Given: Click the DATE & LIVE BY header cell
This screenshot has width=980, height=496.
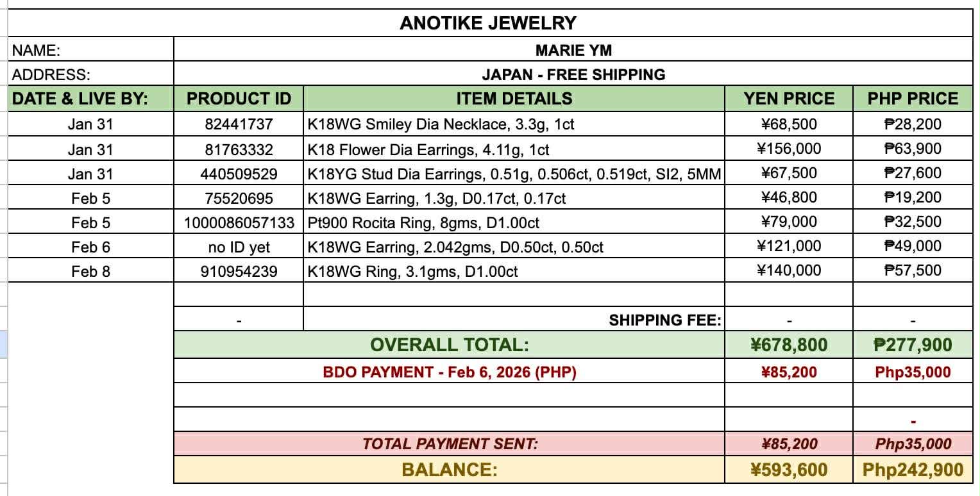Looking at the screenshot, I should (x=81, y=99).
